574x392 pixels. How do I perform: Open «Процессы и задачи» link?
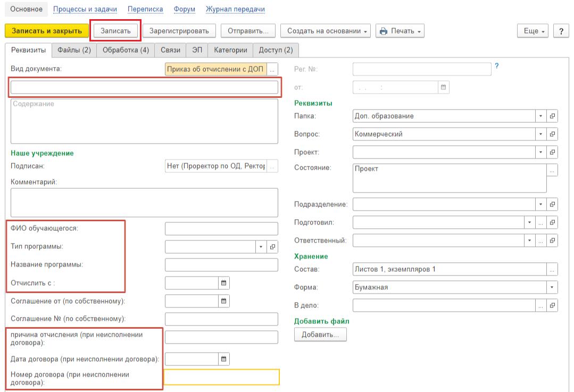point(85,9)
